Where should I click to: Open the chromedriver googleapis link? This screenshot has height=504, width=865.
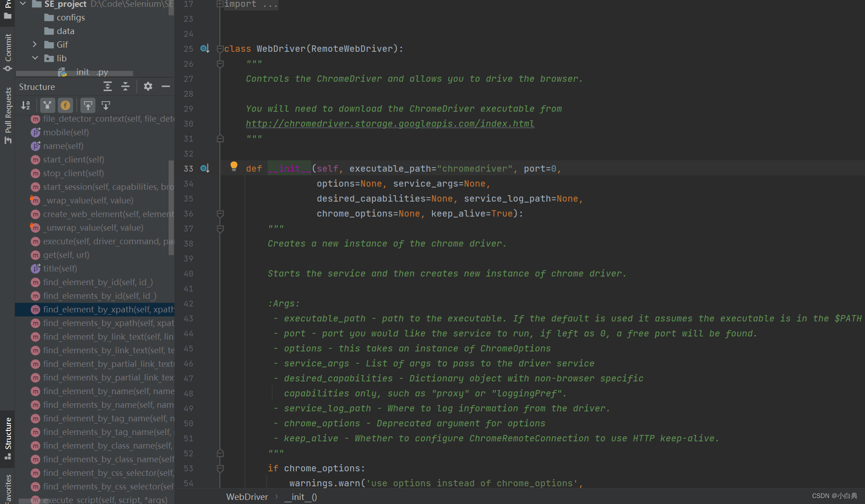(390, 124)
